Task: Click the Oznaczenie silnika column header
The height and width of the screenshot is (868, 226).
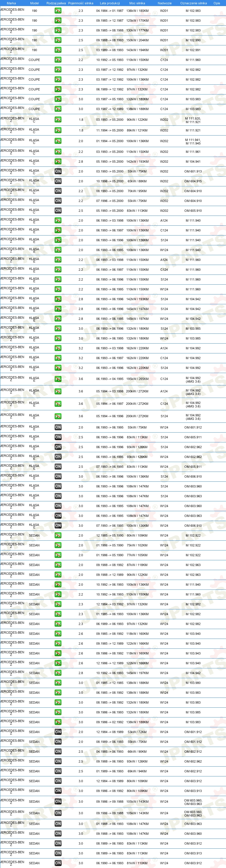Action: pos(194,3)
